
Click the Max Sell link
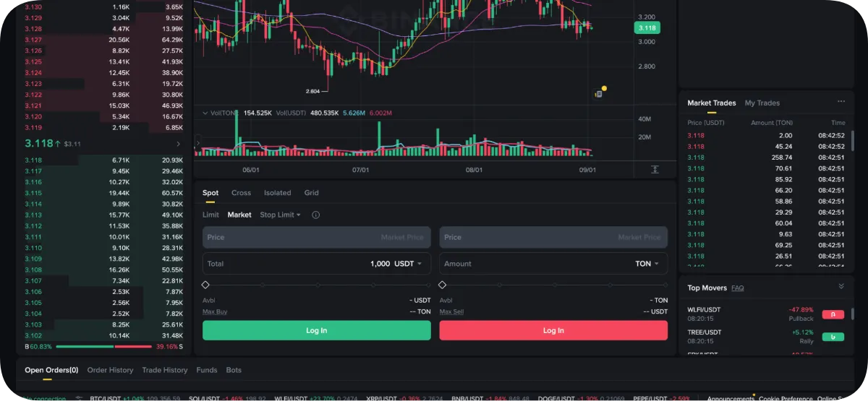451,311
